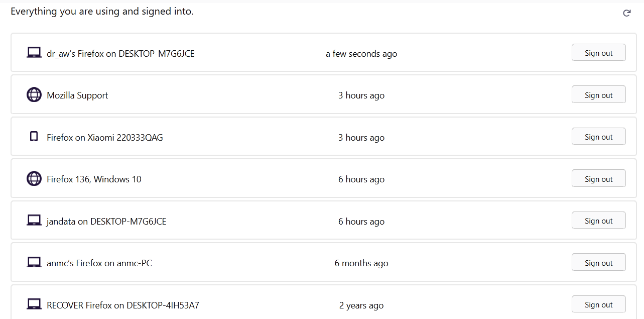Click laptop icon beside jandata entry
Image resolution: width=644 pixels, height=319 pixels.
tap(34, 221)
